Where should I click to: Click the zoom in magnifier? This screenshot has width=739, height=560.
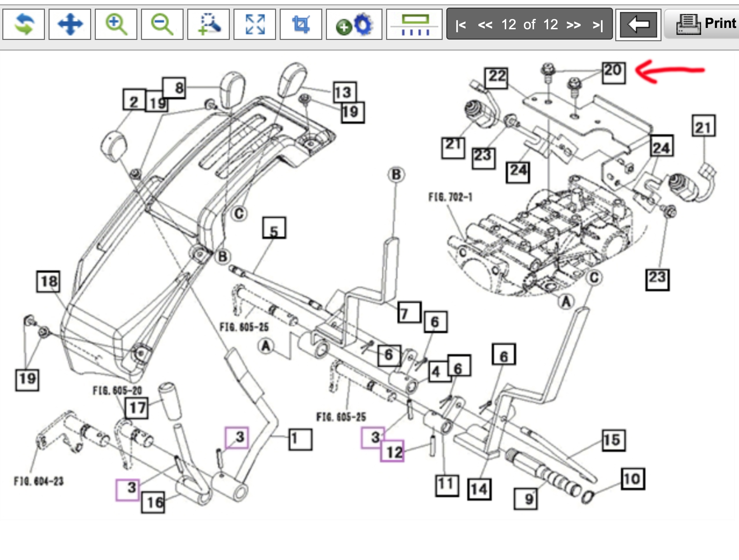[116, 24]
